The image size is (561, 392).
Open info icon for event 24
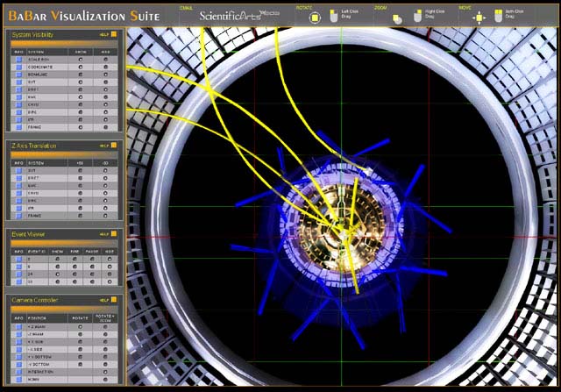18,274
